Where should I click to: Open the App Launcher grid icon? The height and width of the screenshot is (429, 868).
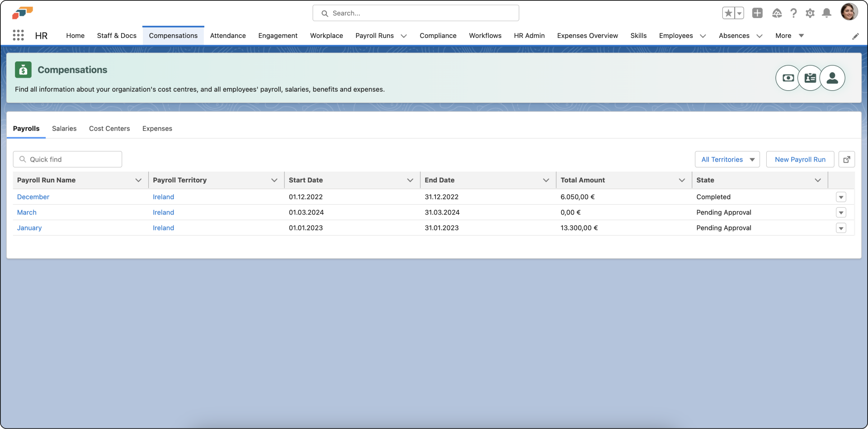(18, 36)
